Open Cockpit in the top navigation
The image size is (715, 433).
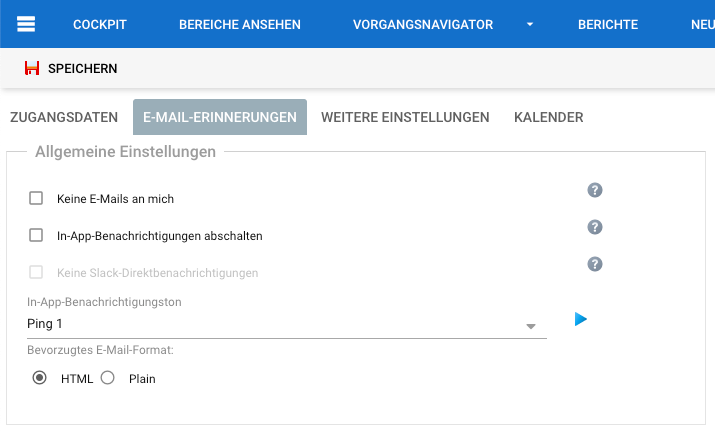[100, 25]
